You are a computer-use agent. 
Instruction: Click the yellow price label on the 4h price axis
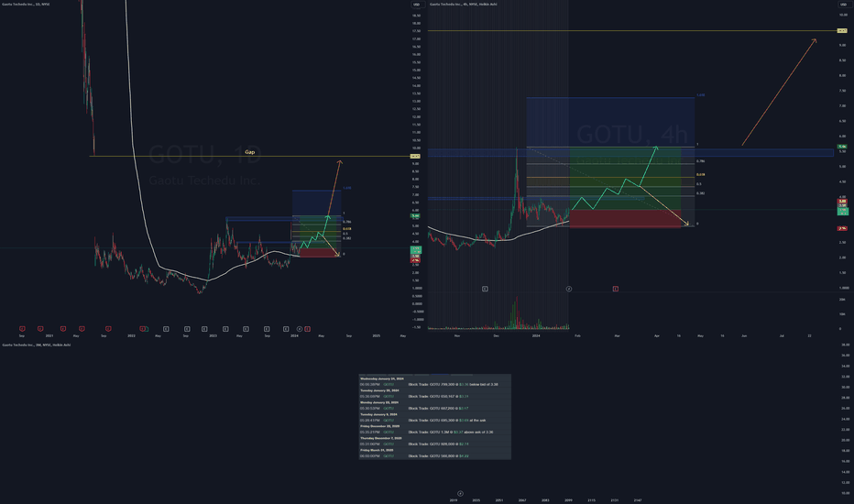841,31
